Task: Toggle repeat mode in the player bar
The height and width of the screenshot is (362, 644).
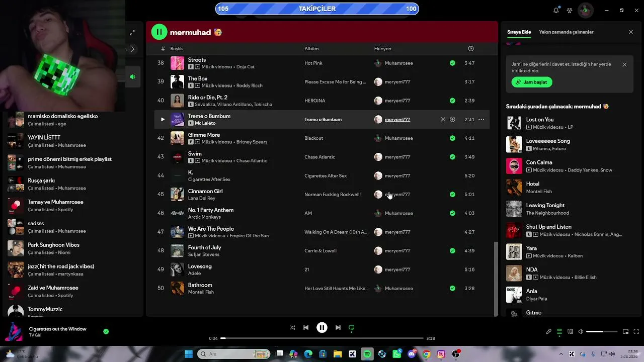Action: (x=352, y=327)
